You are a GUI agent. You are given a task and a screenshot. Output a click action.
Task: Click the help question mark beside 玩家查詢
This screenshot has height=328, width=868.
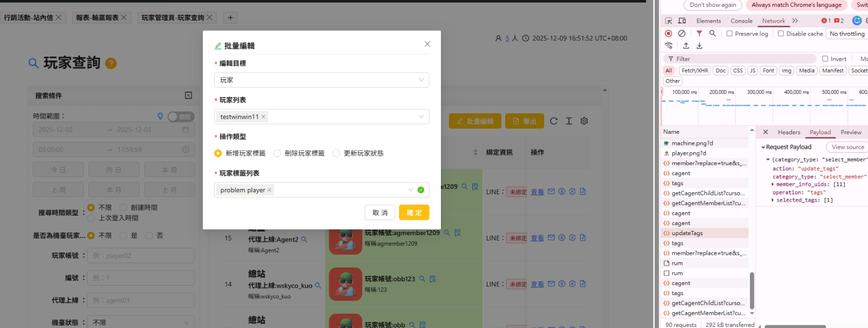point(110,63)
